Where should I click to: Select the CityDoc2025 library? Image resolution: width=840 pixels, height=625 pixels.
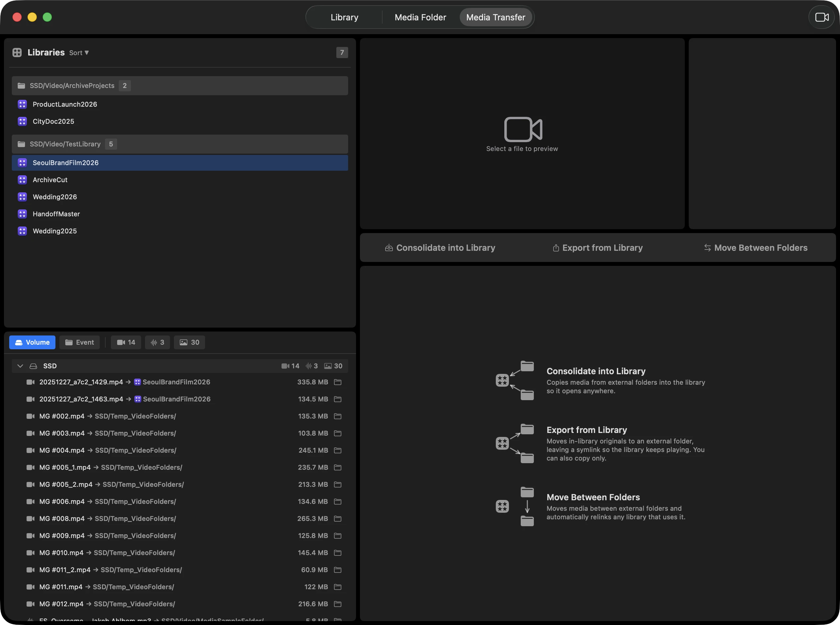tap(180, 121)
